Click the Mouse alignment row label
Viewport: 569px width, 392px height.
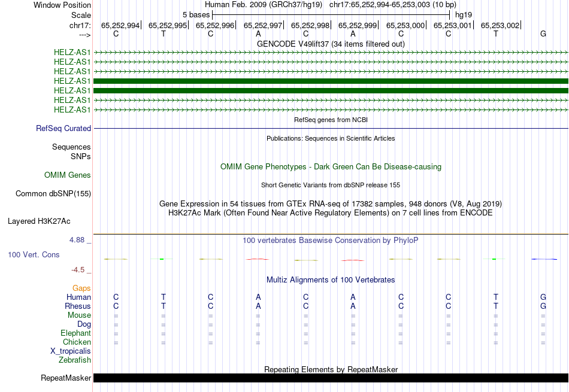(79, 315)
